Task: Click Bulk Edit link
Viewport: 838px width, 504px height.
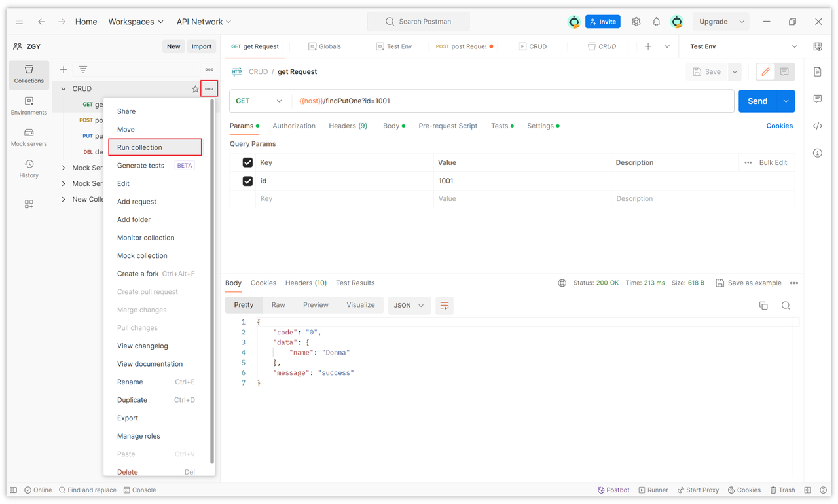Action: 773,162
